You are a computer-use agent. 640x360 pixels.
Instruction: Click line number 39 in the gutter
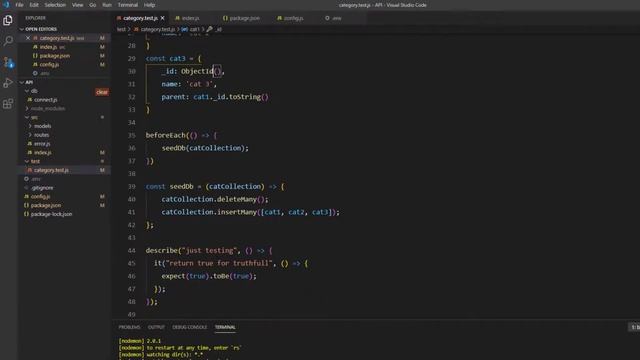click(131, 187)
